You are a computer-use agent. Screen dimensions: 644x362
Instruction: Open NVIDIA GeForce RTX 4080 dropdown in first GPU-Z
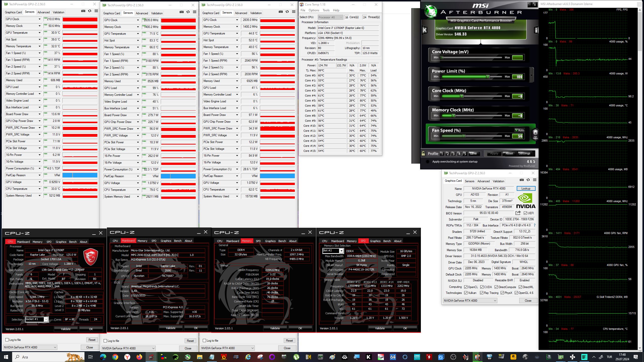click(x=30, y=347)
